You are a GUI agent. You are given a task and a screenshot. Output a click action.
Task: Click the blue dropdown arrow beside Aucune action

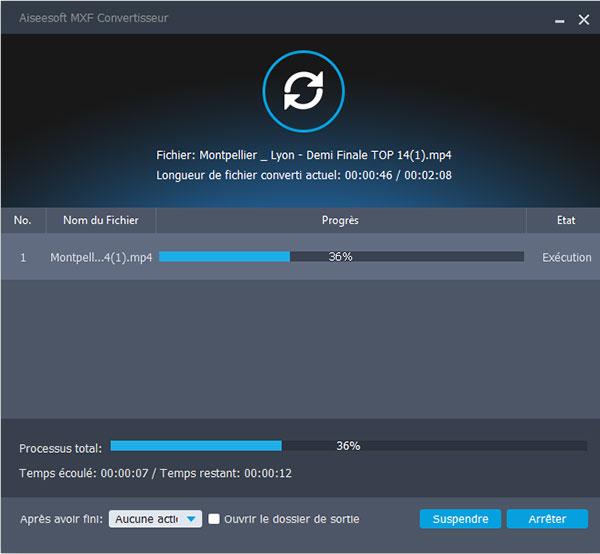coord(191,519)
